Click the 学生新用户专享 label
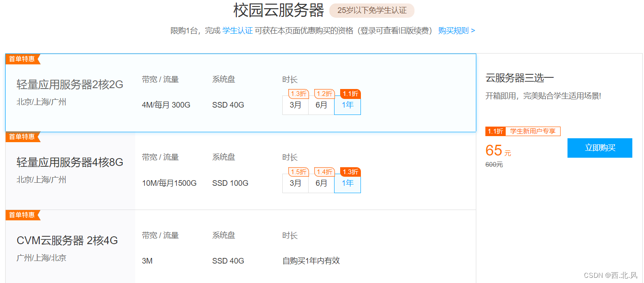Image resolution: width=644 pixels, height=283 pixels. 532,131
